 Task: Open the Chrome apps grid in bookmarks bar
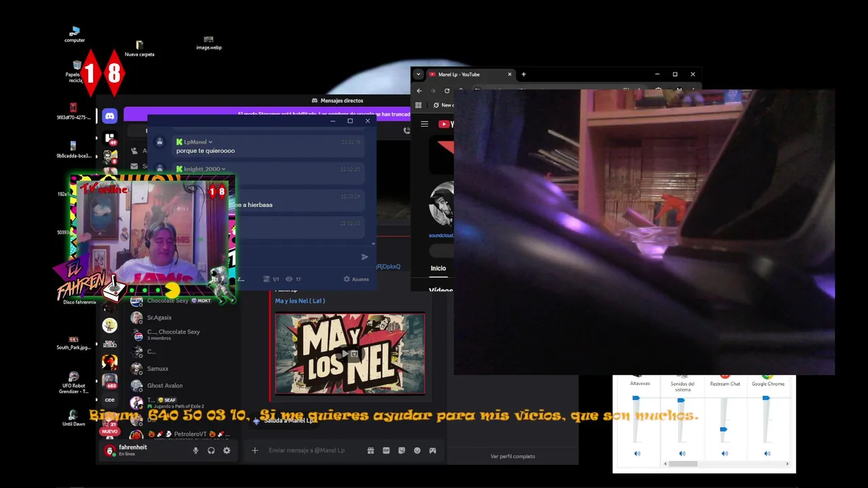coord(418,105)
